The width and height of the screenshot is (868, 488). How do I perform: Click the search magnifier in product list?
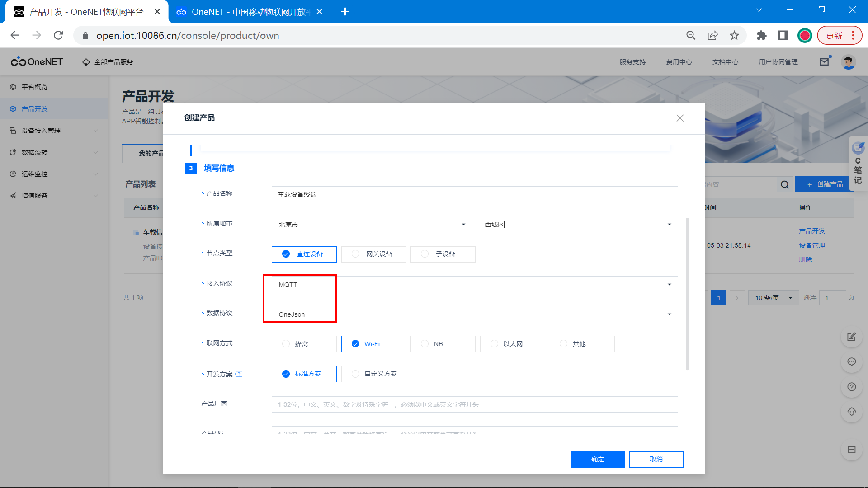click(x=785, y=184)
